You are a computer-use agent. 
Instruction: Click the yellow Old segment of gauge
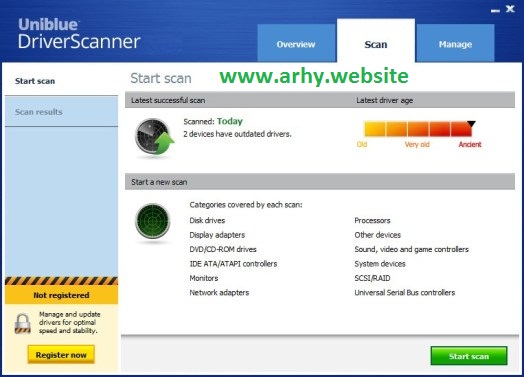(375, 129)
